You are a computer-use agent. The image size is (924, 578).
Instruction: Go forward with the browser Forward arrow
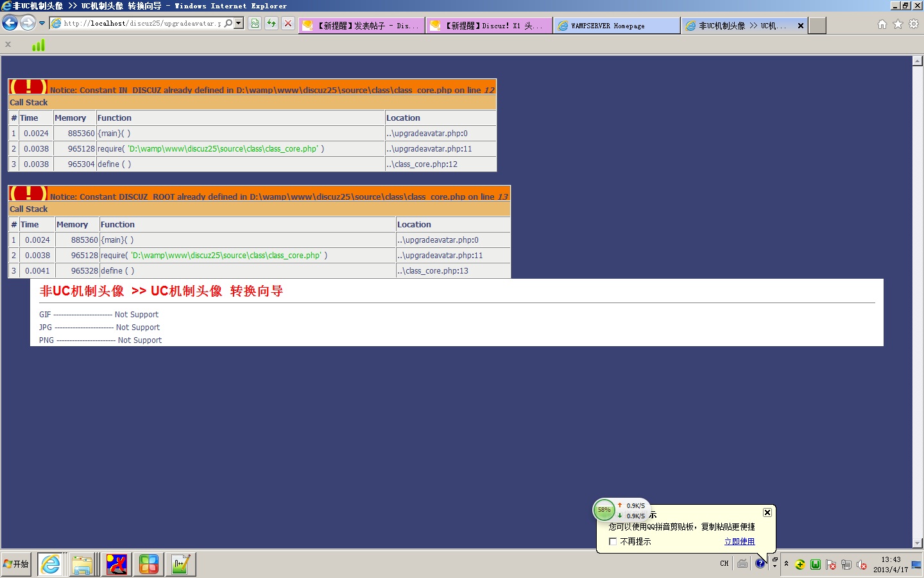coord(28,23)
